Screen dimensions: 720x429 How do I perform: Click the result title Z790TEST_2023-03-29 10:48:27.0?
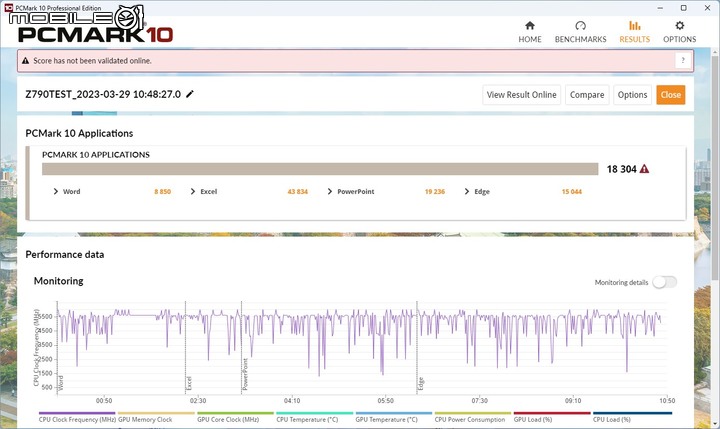coord(103,94)
